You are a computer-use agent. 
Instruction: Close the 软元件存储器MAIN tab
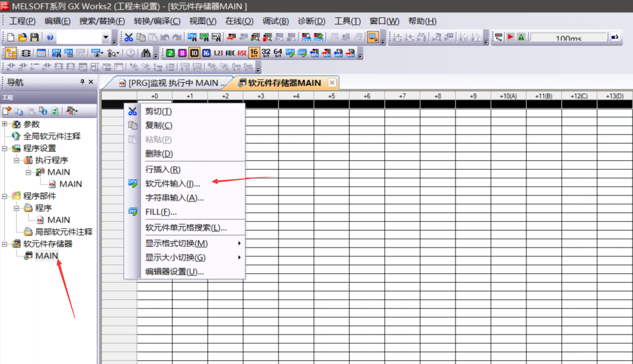[332, 83]
